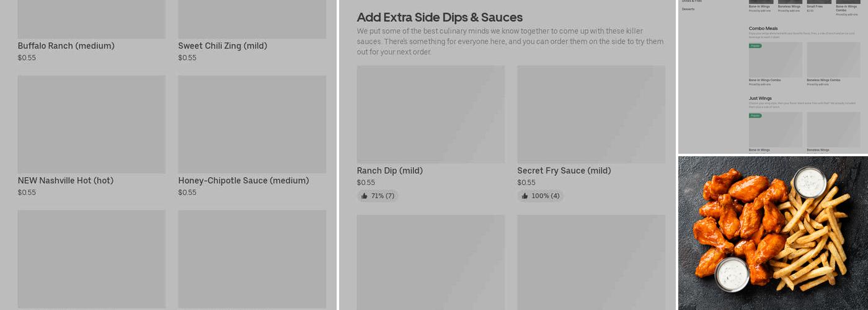Click the thumbs-up icon under Secret Fry Sauce
Viewport: 868px width, 310px height.
coord(525,196)
